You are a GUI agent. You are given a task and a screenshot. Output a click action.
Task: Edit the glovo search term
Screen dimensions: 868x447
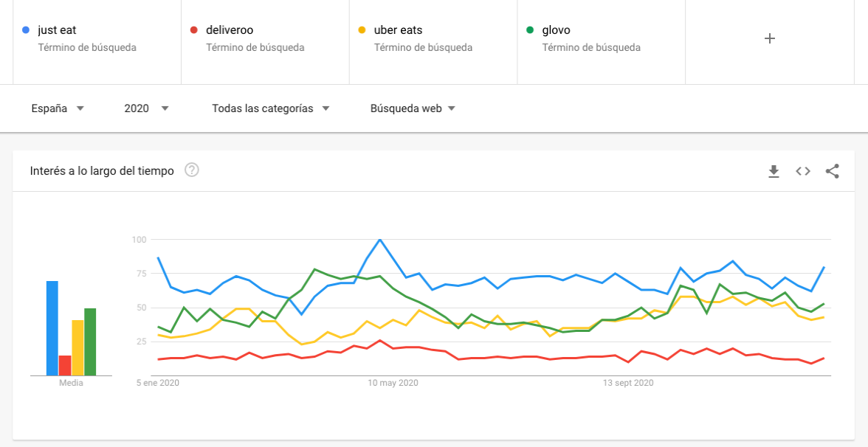pyautogui.click(x=556, y=30)
